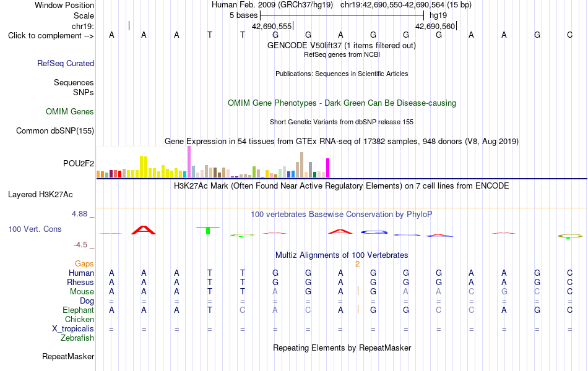Click the H3K27Ac Mark track title
This screenshot has height=371, width=588.
(342, 186)
